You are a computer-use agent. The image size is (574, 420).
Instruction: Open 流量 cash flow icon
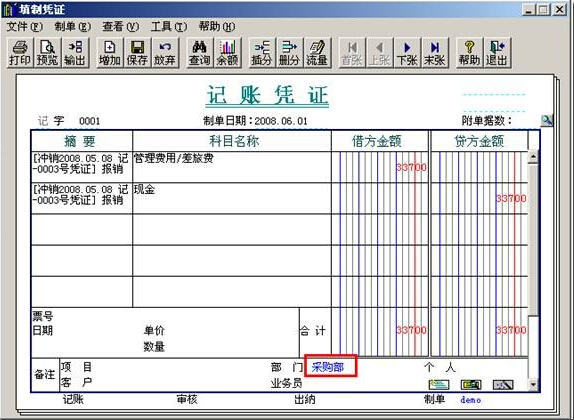pyautogui.click(x=317, y=53)
